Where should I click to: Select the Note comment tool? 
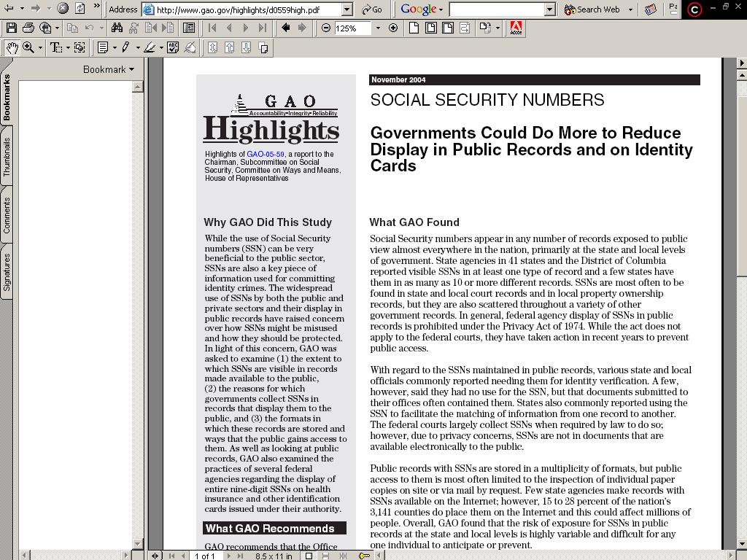(x=102, y=47)
